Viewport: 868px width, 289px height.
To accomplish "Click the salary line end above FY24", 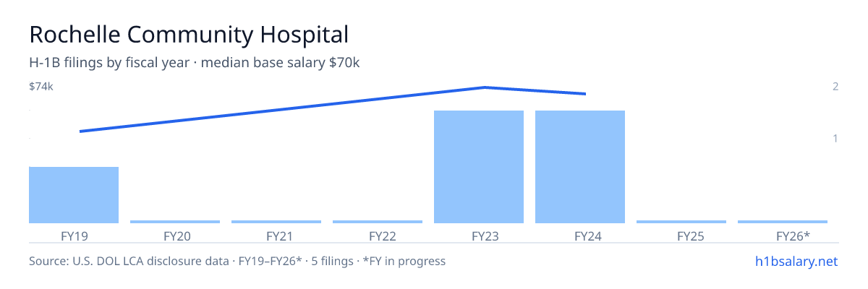I will coord(584,94).
